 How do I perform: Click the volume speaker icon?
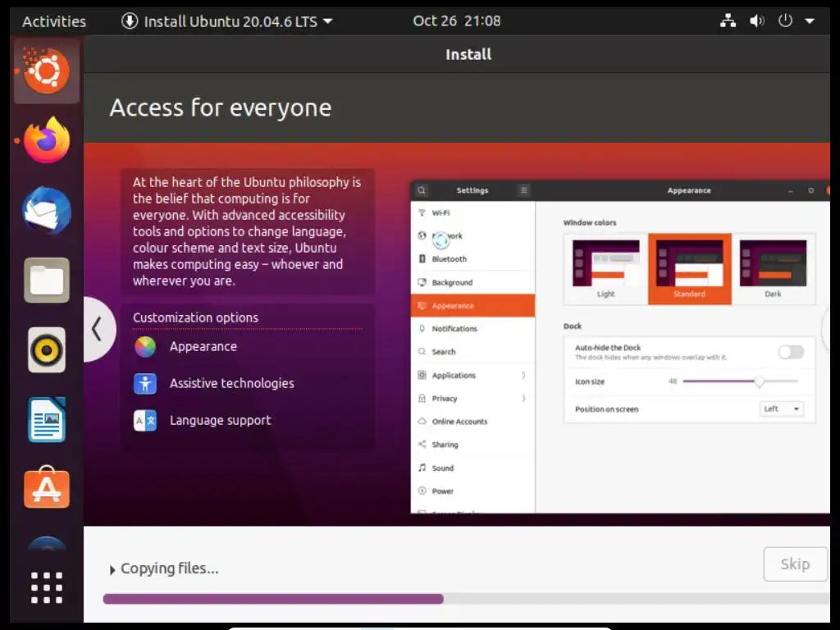pos(756,21)
